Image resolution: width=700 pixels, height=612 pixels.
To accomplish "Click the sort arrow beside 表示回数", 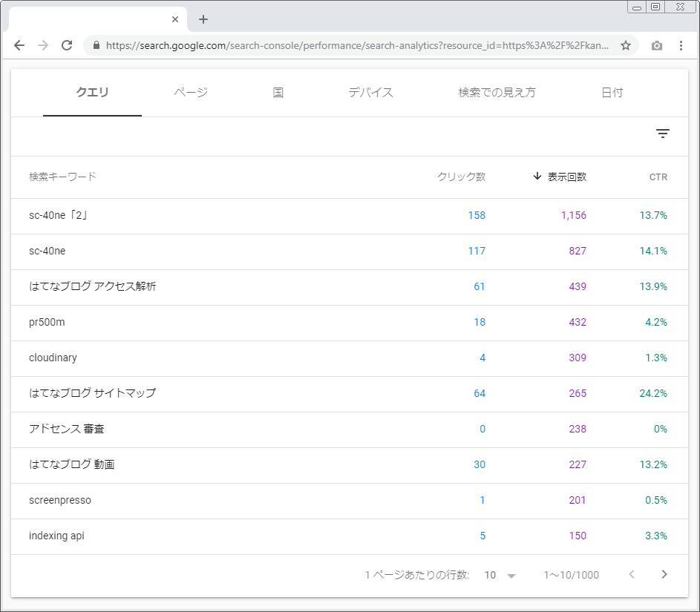I will point(537,177).
